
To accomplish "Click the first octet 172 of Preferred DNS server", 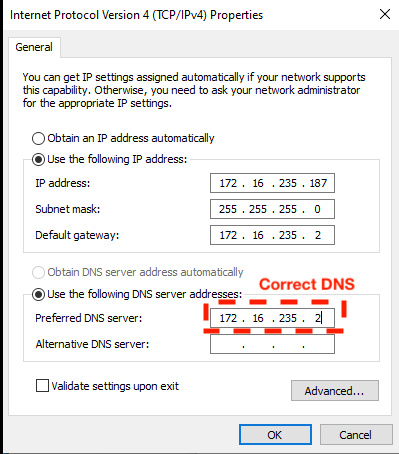I will coord(228,318).
